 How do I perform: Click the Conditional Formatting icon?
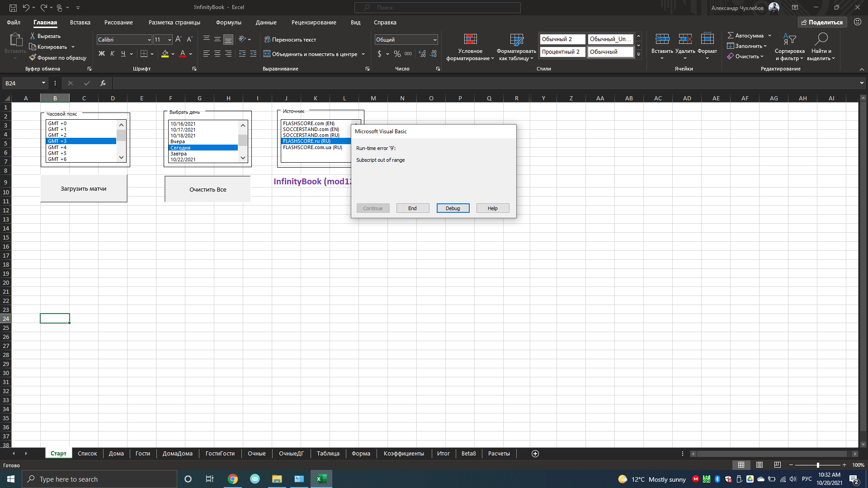click(x=470, y=39)
